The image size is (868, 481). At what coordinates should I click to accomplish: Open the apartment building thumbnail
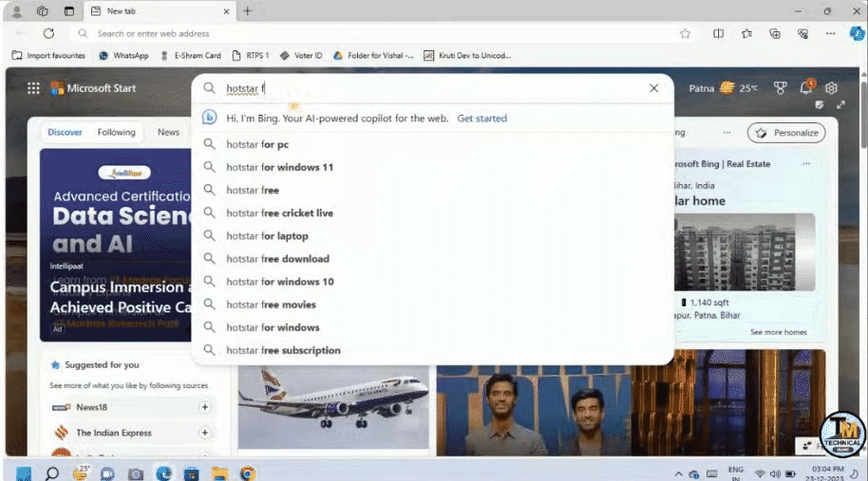click(x=744, y=252)
